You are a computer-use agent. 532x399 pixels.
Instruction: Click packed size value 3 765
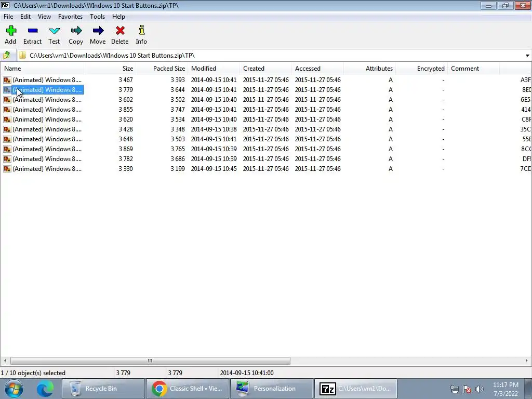[x=178, y=149]
